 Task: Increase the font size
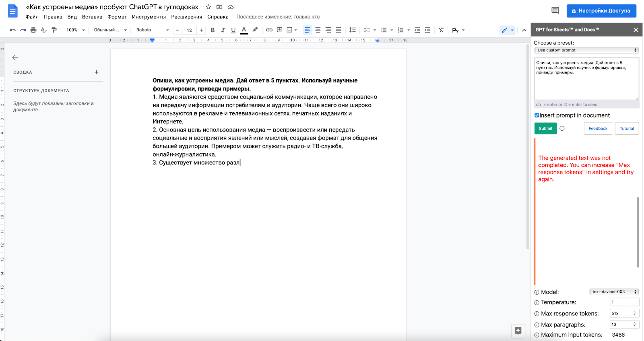pyautogui.click(x=201, y=30)
